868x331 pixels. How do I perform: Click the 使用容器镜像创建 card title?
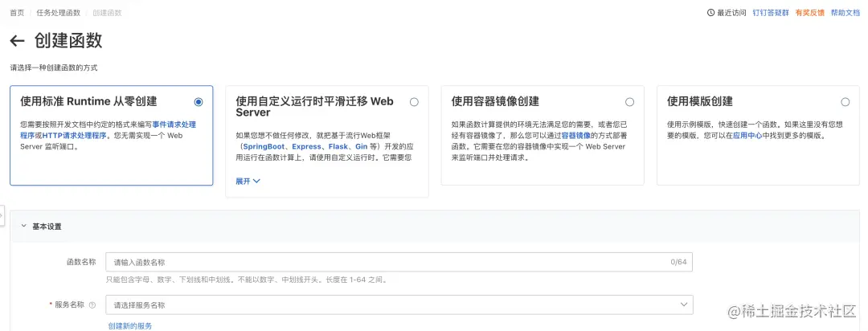pyautogui.click(x=495, y=102)
